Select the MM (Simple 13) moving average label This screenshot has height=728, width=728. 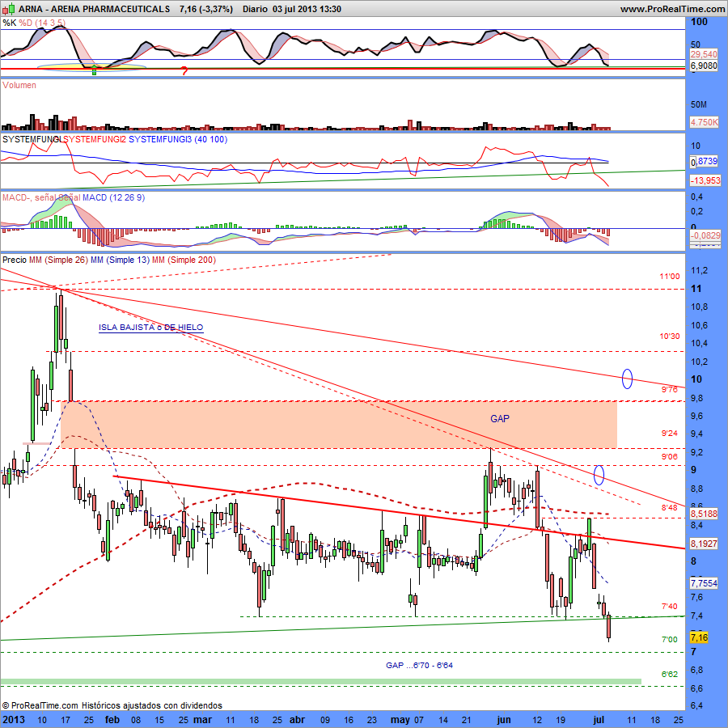click(120, 260)
